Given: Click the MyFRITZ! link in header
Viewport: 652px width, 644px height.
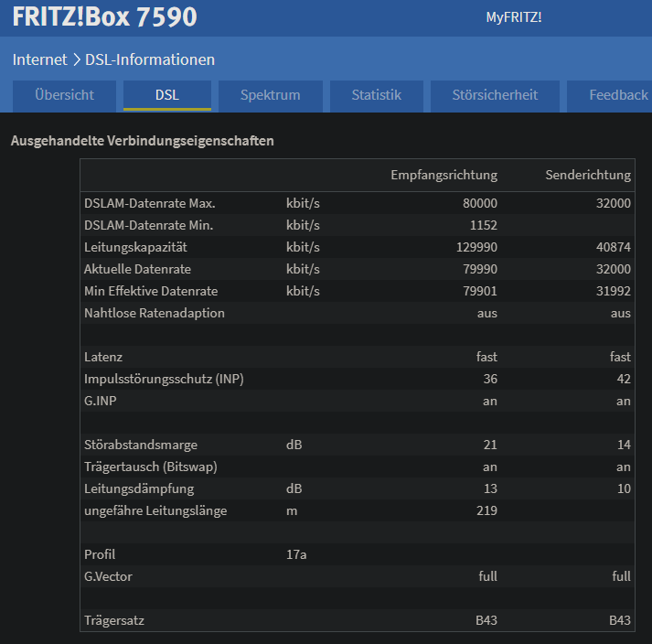Looking at the screenshot, I should coord(514,17).
